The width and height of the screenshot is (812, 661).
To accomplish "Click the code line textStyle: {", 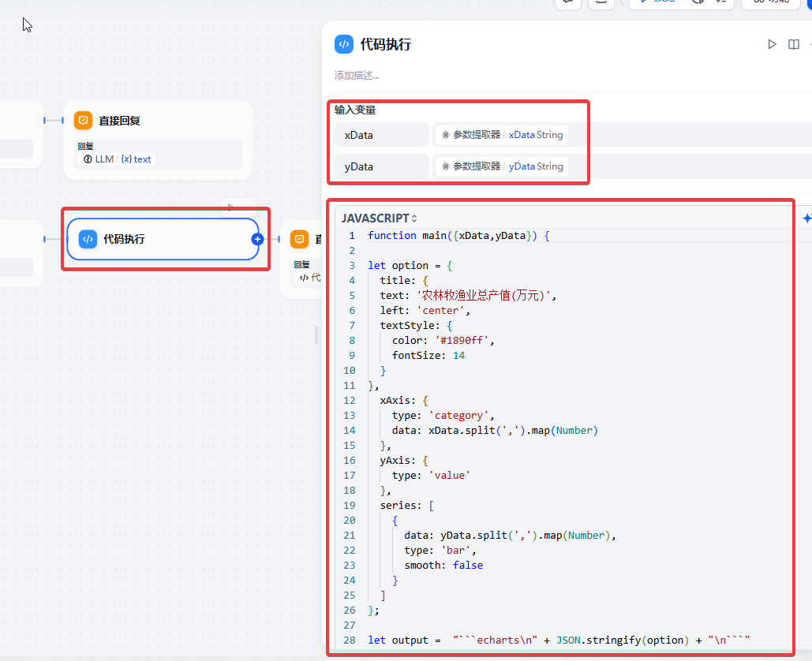I will pos(416,326).
